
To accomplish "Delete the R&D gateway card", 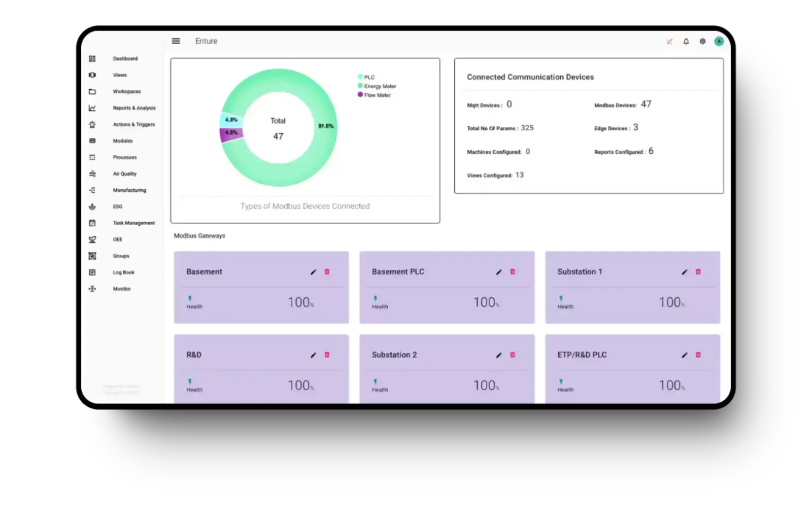I will (x=327, y=355).
